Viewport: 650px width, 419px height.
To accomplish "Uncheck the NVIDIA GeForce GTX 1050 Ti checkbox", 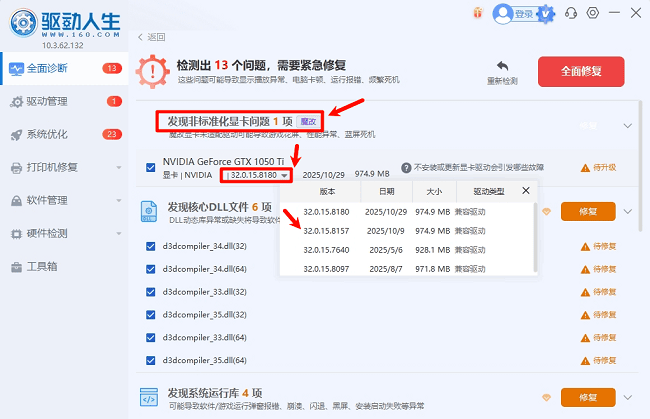I will coord(151,167).
